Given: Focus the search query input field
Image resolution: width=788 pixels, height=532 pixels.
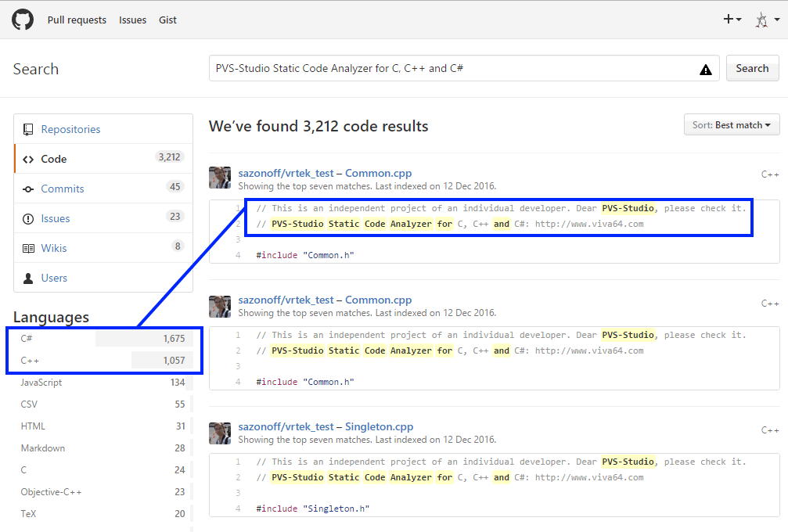Looking at the screenshot, I should click(x=464, y=68).
